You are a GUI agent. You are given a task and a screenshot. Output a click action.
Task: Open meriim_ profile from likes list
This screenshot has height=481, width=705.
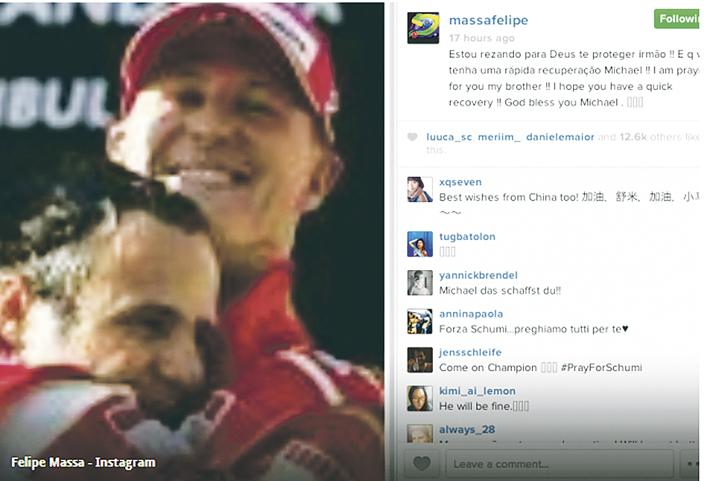point(499,137)
